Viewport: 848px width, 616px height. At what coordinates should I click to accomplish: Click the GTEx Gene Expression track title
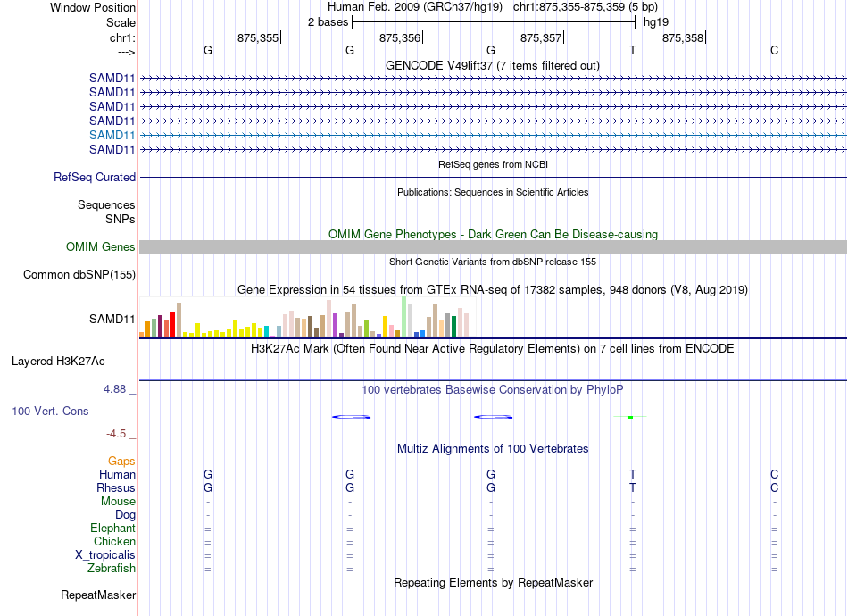coord(492,290)
